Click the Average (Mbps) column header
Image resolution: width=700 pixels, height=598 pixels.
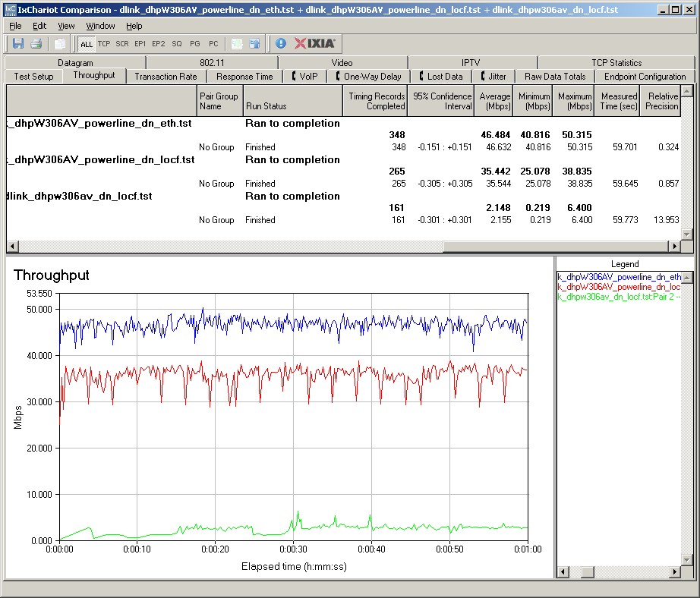click(493, 101)
